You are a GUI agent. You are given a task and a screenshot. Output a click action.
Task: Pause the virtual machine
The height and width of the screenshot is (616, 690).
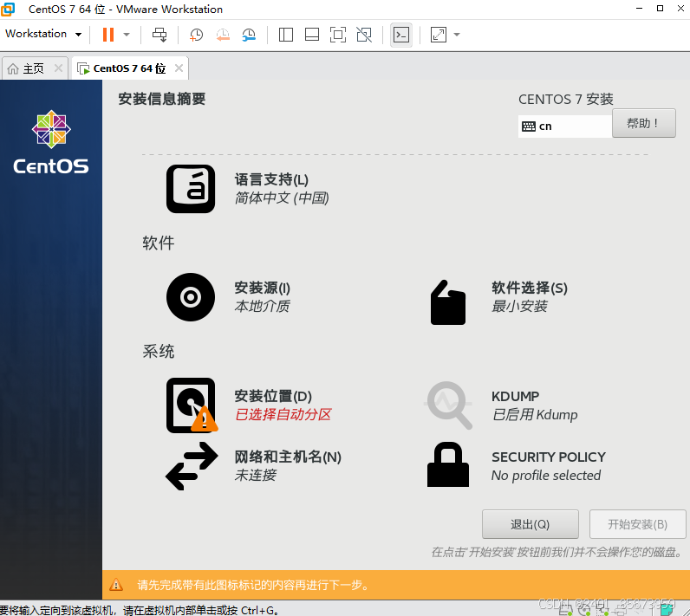107,35
